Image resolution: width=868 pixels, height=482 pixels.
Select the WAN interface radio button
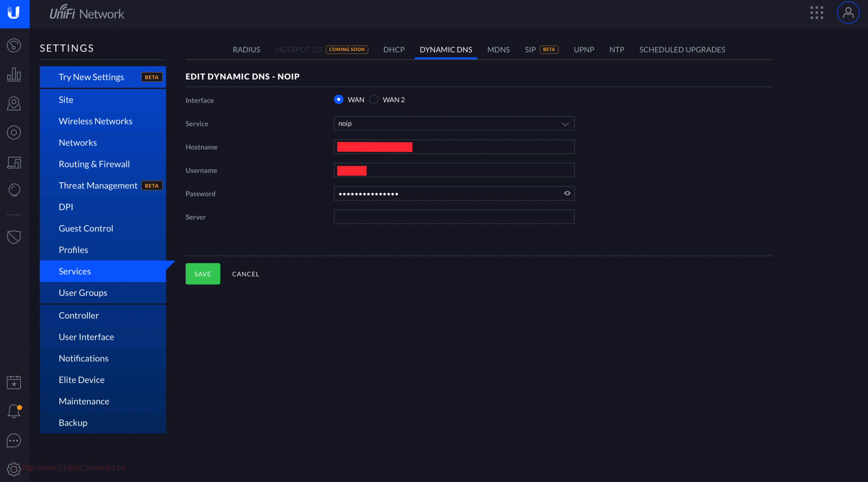click(339, 99)
